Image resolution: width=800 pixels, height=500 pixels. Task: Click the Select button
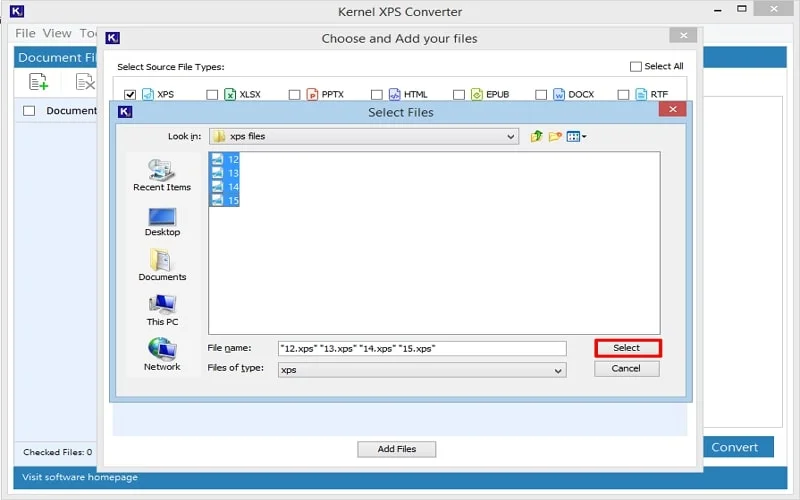628,348
